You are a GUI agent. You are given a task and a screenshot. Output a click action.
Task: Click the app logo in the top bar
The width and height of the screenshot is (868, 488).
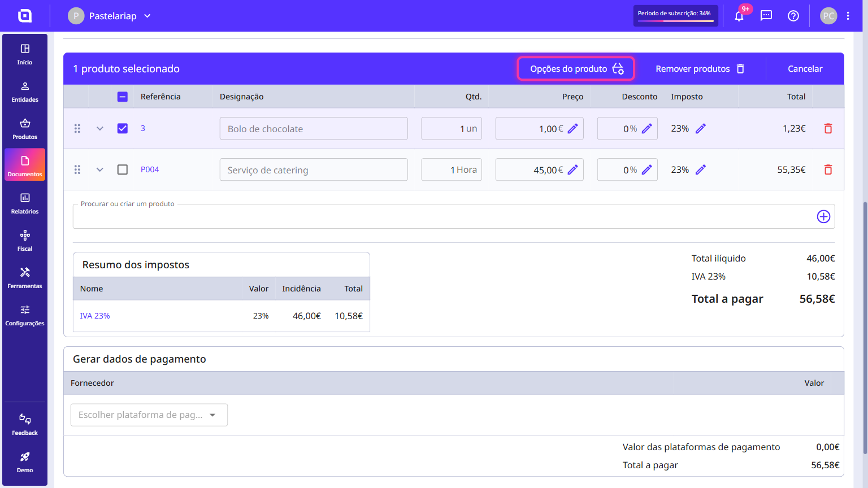(x=25, y=16)
